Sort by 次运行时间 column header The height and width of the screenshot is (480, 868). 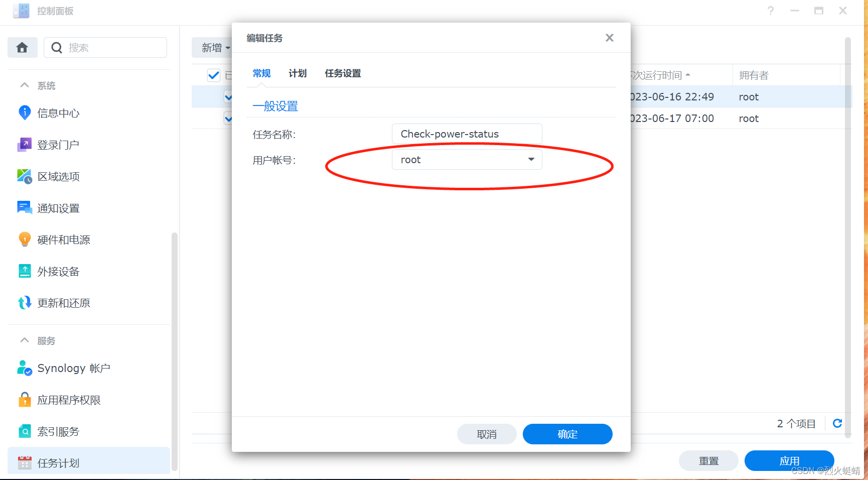click(x=660, y=75)
